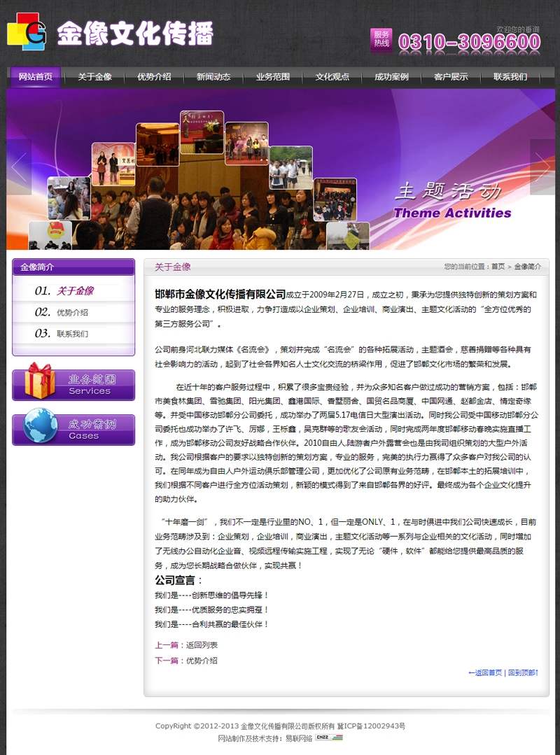Show previous banner slide with left arrow
560x755 pixels.
coord(19,167)
